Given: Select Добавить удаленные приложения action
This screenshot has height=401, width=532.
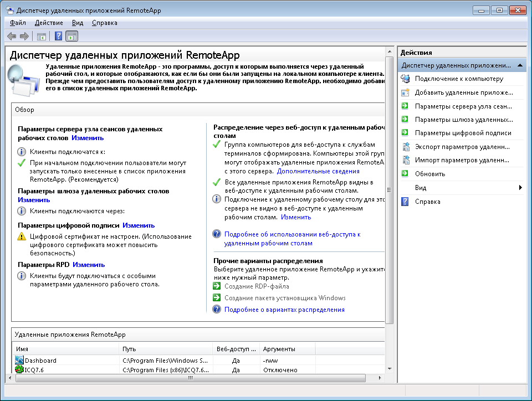Looking at the screenshot, I should pyautogui.click(x=464, y=92).
